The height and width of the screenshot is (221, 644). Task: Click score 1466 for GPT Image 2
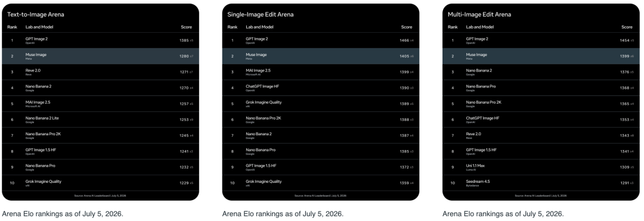coord(404,41)
